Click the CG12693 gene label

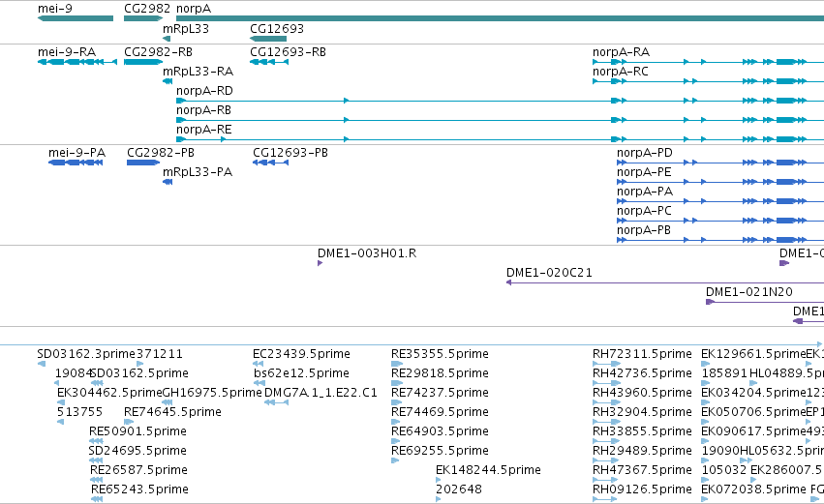click(276, 29)
